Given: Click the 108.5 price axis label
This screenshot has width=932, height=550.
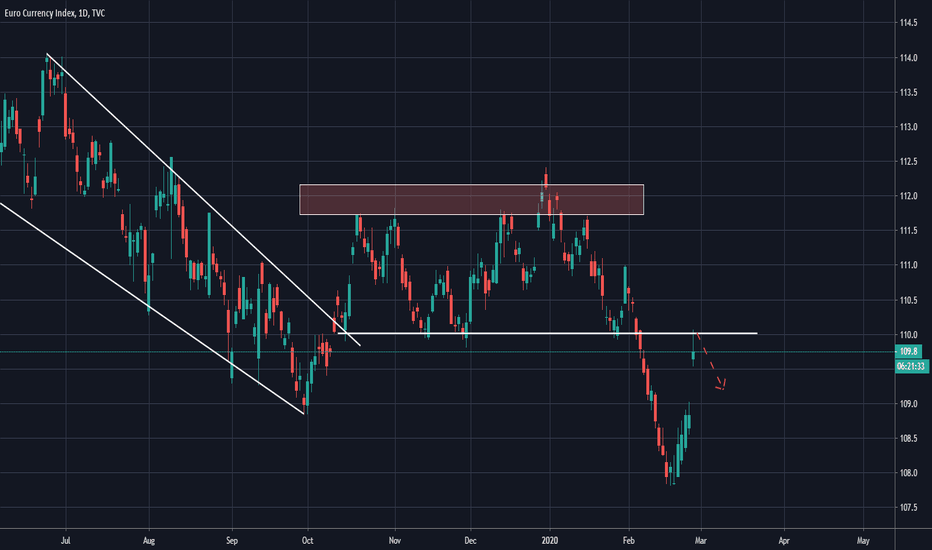Looking at the screenshot, I should (908, 439).
